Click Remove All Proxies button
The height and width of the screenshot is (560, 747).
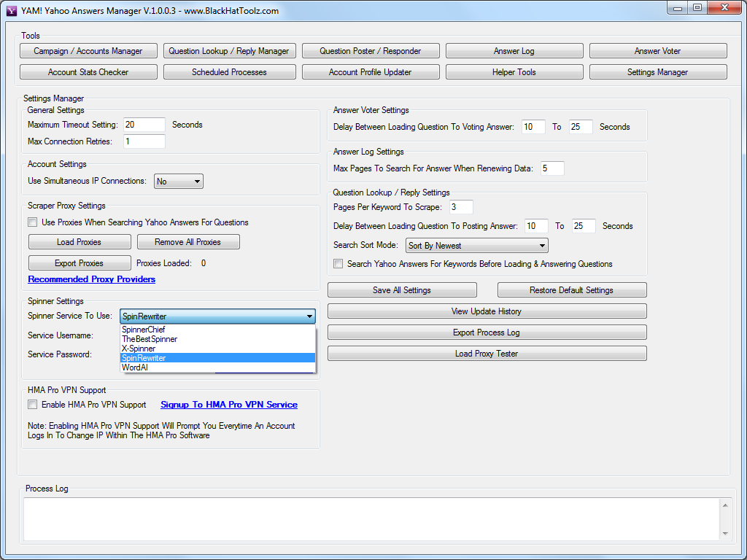pos(188,242)
